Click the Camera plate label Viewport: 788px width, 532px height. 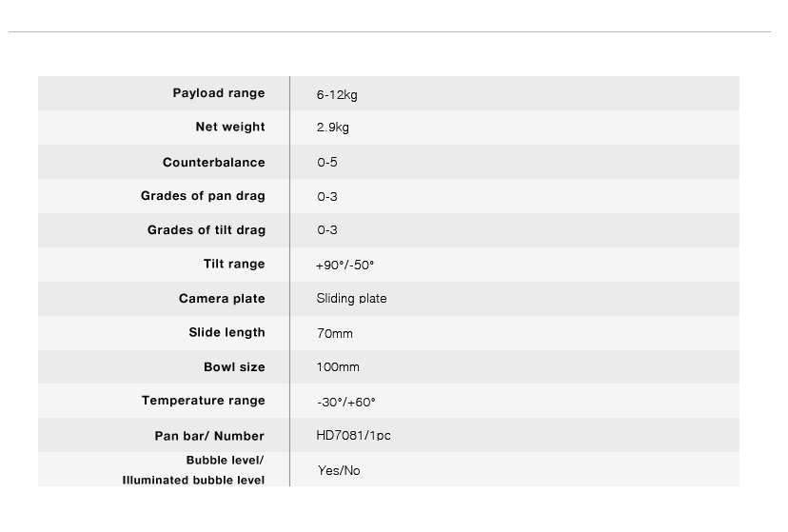[222, 299]
